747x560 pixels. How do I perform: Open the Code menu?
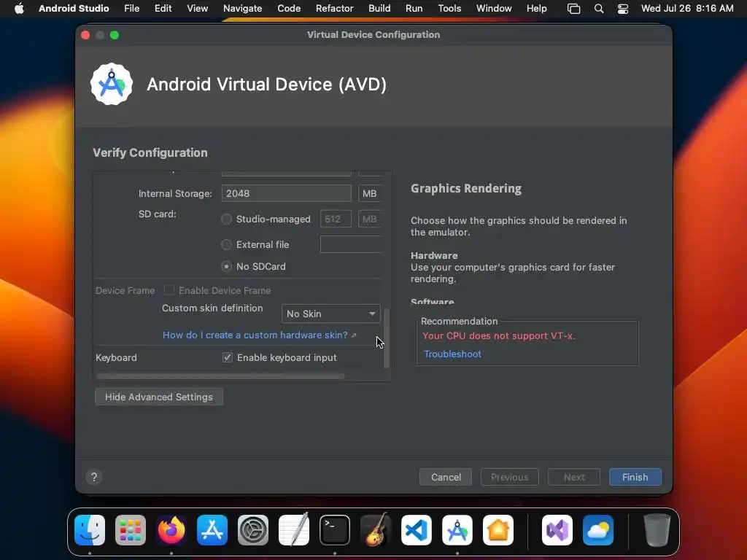tap(289, 8)
